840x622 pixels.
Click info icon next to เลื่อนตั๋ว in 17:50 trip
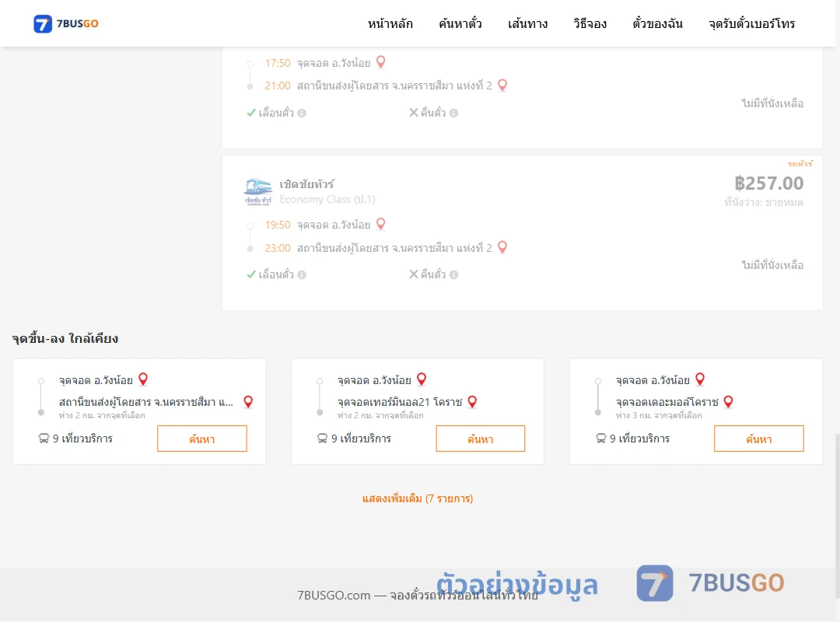click(x=302, y=113)
